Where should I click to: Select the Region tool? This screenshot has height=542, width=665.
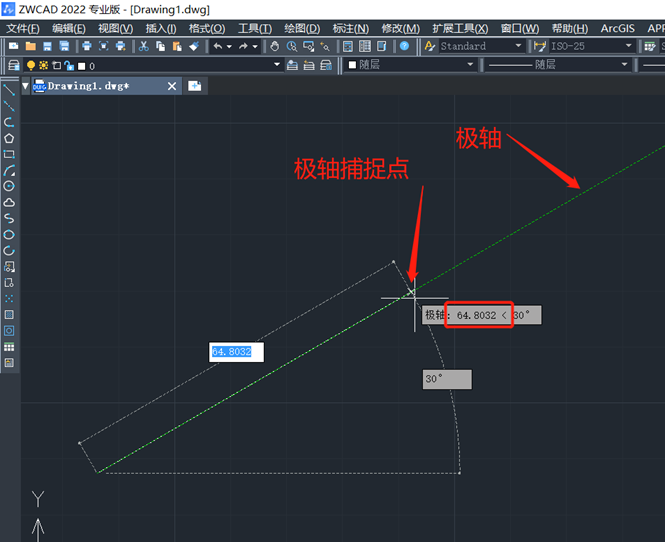(x=9, y=331)
